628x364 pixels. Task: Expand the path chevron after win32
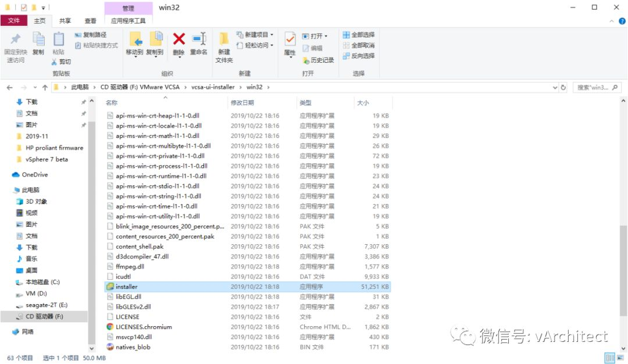(x=268, y=87)
